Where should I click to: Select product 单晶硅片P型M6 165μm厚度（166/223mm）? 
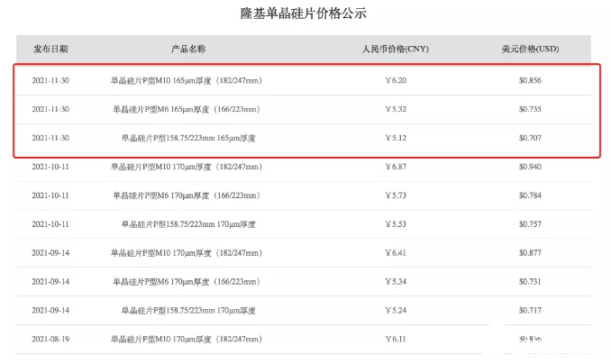[x=187, y=110]
